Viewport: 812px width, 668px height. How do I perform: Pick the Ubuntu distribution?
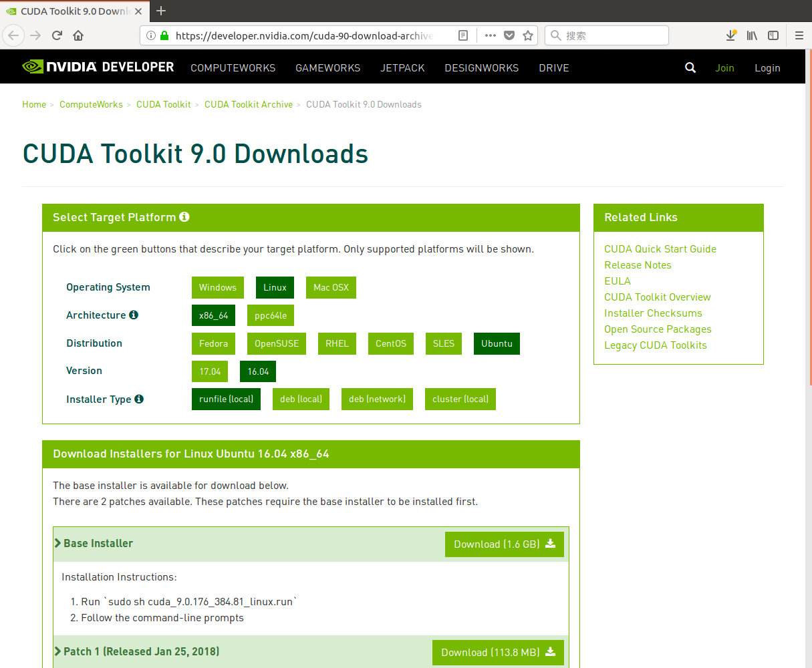pyautogui.click(x=497, y=343)
